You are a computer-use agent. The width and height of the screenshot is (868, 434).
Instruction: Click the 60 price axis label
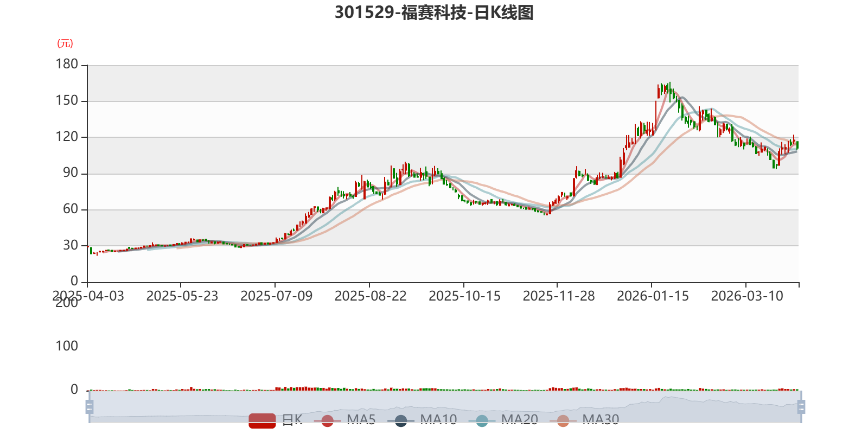[71, 209]
